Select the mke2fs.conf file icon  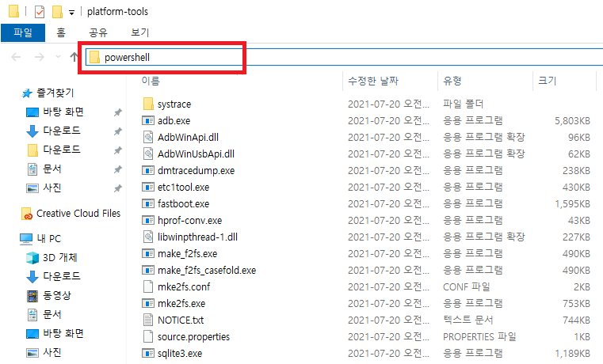pos(148,286)
